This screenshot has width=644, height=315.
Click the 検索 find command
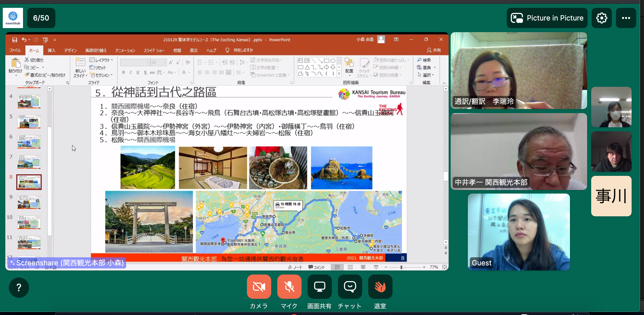click(424, 60)
